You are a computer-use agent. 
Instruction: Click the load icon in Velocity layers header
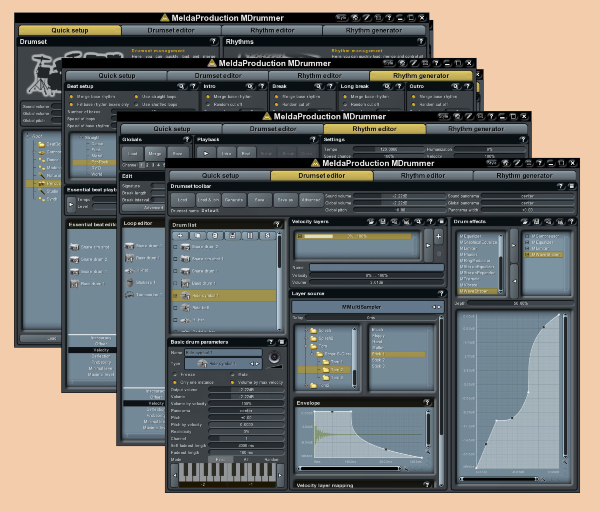pyautogui.click(x=371, y=221)
